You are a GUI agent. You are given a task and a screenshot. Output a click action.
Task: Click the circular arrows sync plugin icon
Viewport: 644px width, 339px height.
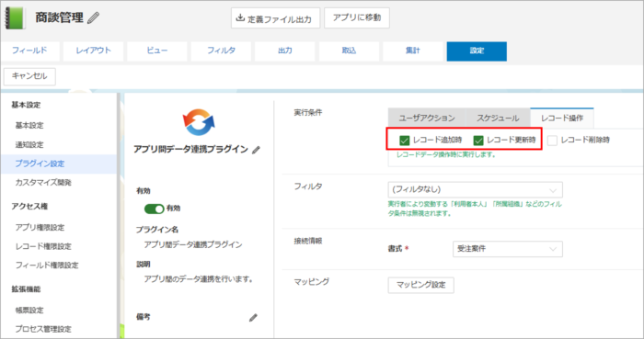(199, 122)
